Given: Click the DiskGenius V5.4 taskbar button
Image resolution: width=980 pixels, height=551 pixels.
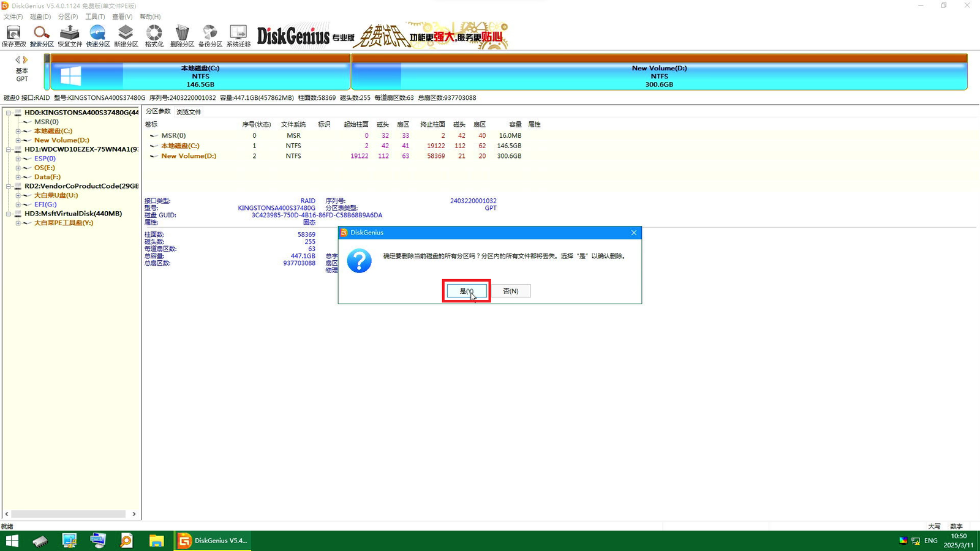Looking at the screenshot, I should 213,541.
